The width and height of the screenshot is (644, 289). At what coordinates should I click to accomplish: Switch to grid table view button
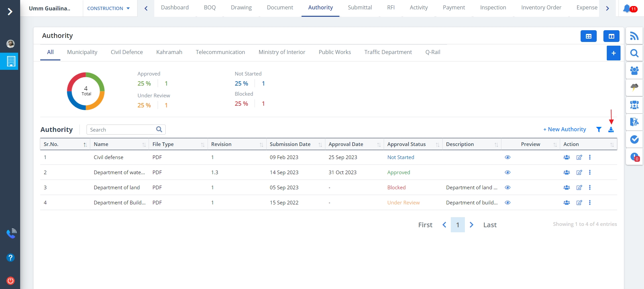point(588,36)
